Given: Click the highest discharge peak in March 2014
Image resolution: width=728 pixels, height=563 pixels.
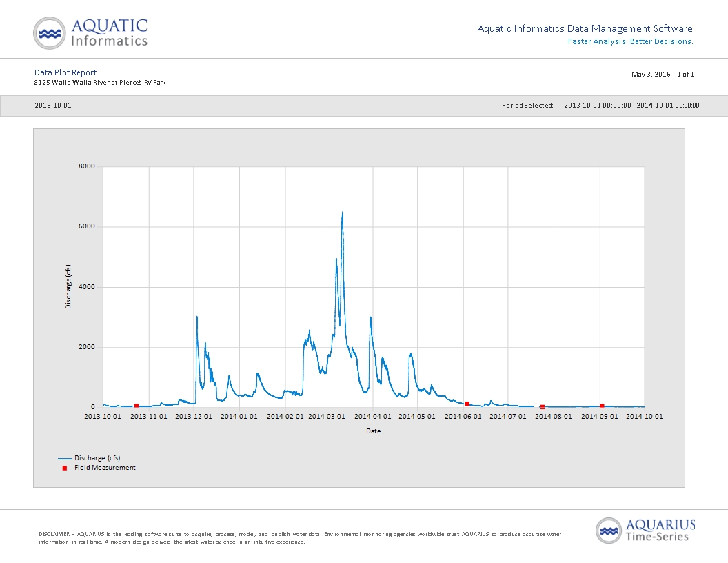Looking at the screenshot, I should click(x=343, y=214).
